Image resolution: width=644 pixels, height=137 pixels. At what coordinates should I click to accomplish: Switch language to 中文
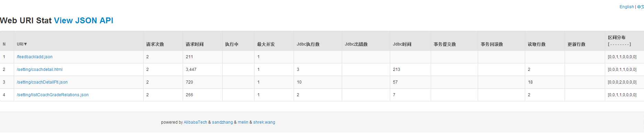641,7
